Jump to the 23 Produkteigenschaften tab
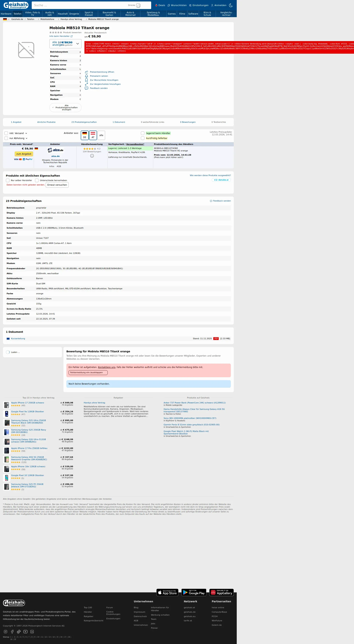 [x=84, y=122]
